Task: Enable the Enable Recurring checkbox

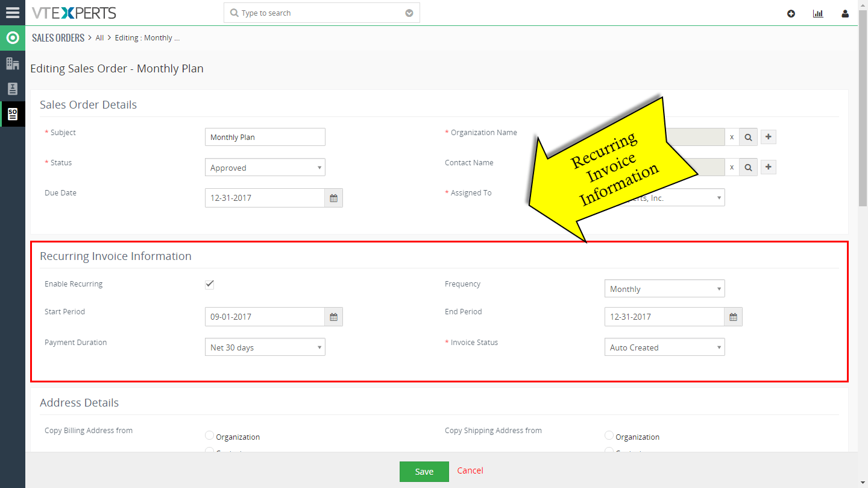Action: 209,284
